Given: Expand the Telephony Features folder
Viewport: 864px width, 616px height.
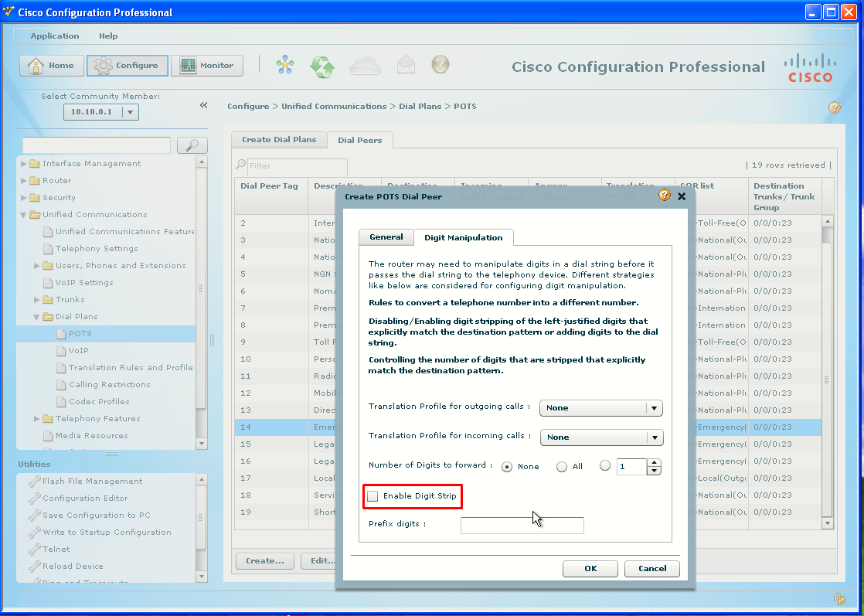Looking at the screenshot, I should [x=37, y=419].
